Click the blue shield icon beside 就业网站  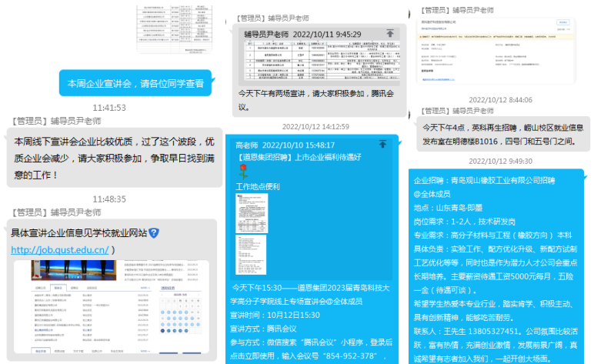click(154, 232)
